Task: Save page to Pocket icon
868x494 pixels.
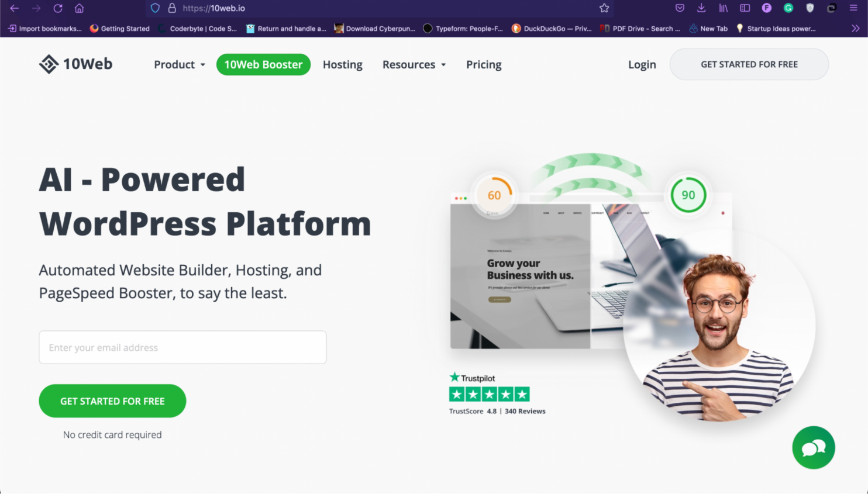Action: coord(680,8)
